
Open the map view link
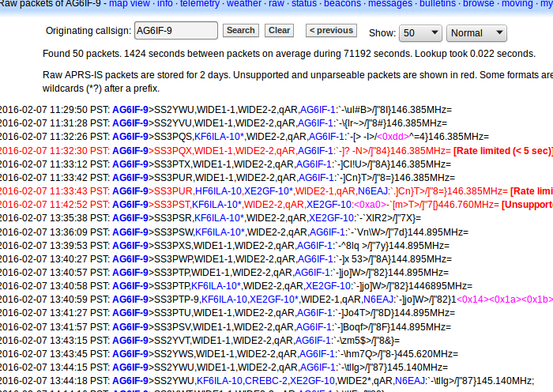[129, 4]
